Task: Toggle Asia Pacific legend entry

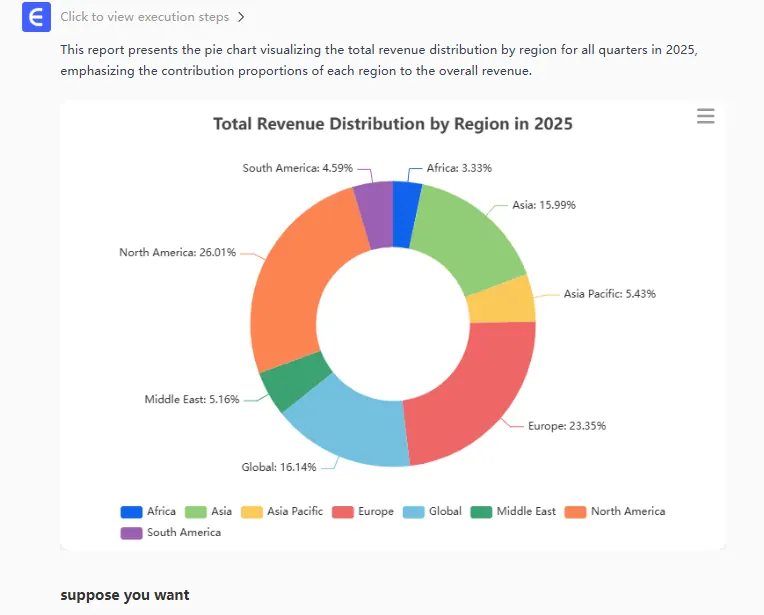Action: point(281,511)
